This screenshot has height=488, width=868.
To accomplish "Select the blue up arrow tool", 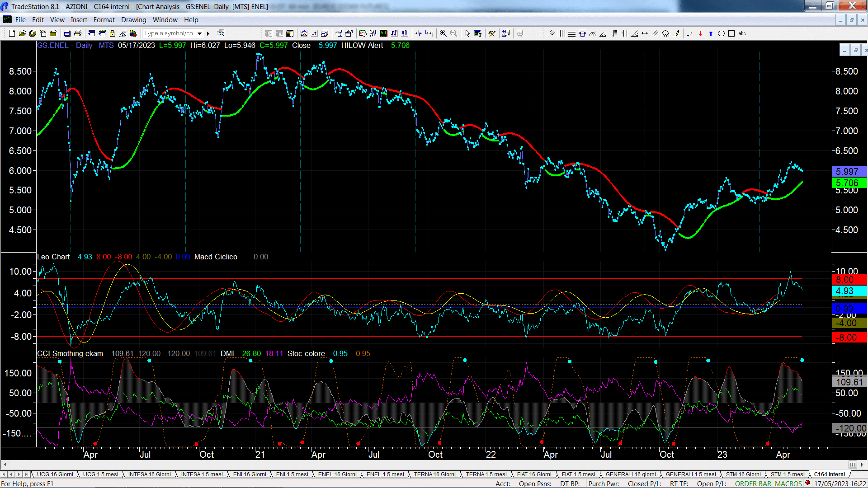I will click(711, 33).
